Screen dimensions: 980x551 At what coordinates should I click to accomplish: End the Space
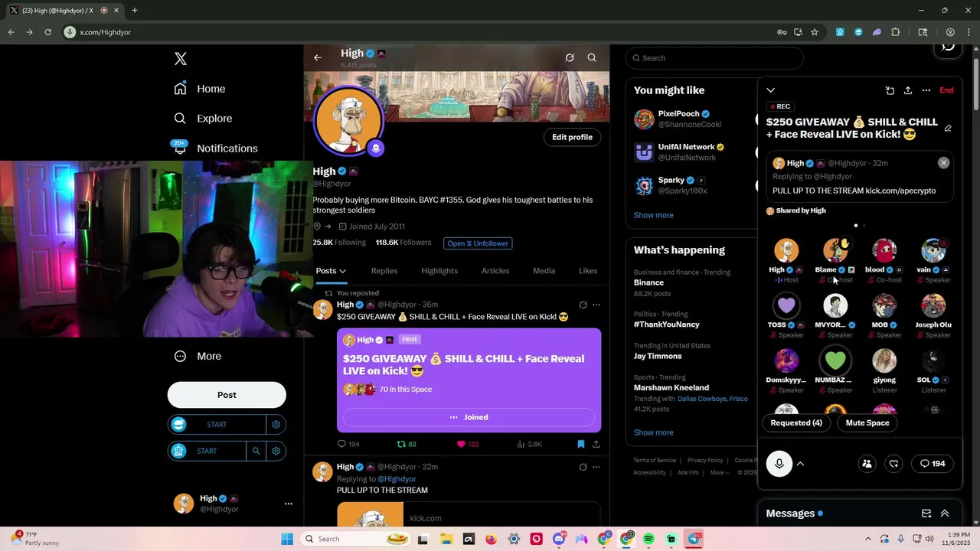click(x=946, y=90)
